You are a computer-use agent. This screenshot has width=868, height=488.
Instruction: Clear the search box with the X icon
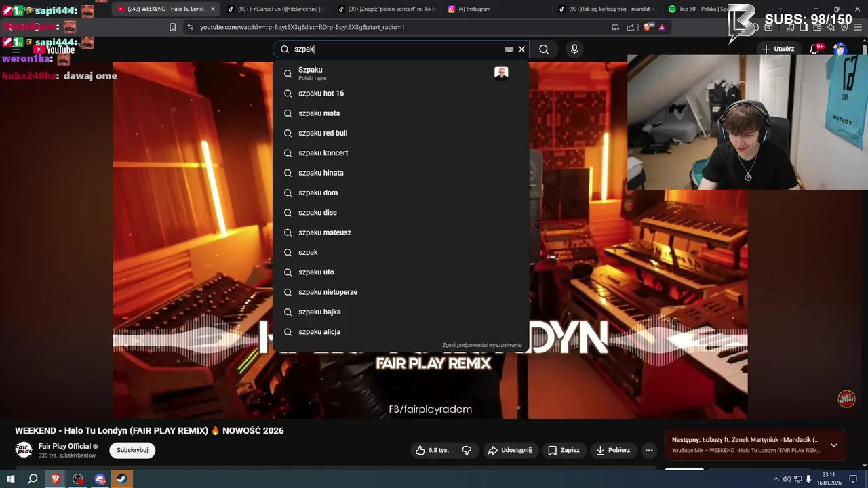click(521, 49)
